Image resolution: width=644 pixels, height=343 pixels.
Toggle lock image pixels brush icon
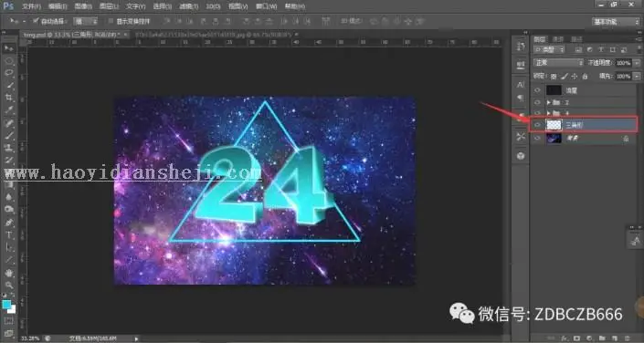pyautogui.click(x=565, y=77)
